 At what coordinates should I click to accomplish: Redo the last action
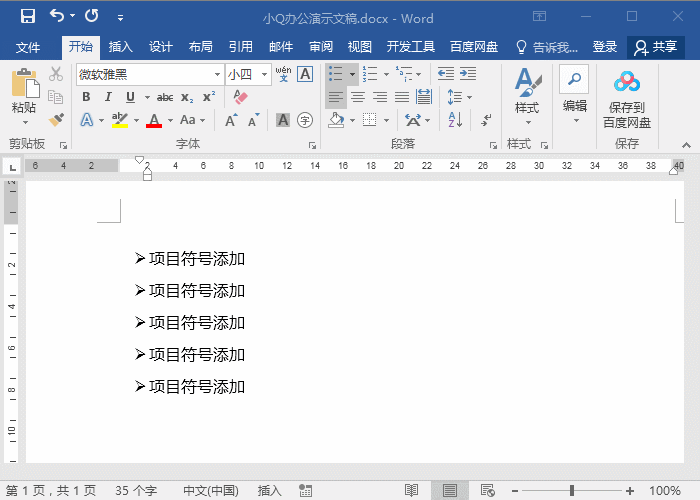coord(92,16)
